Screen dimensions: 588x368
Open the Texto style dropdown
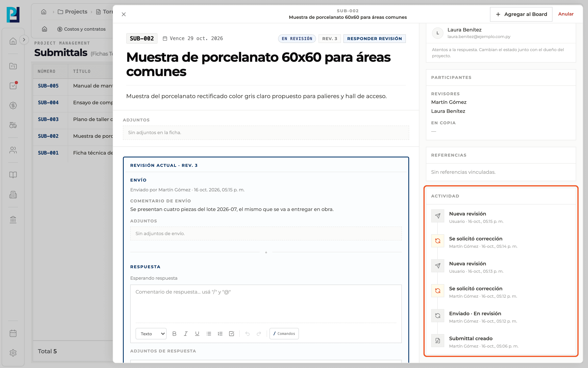[151, 333]
